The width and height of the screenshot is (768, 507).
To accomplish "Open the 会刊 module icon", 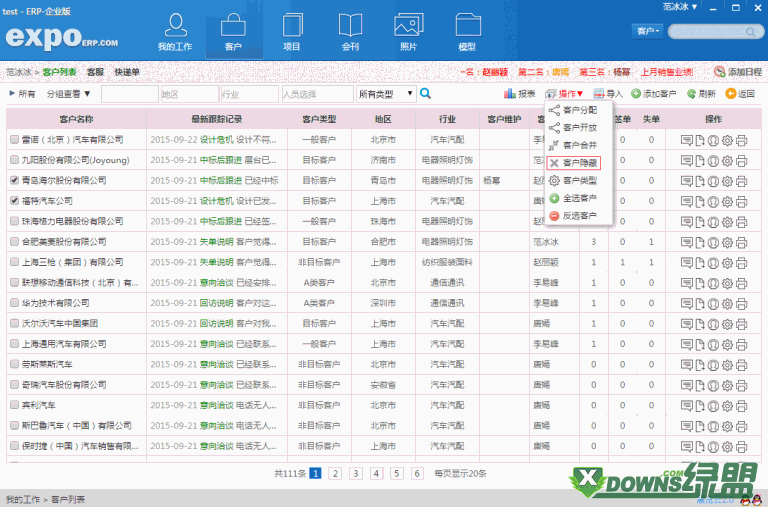I will [350, 32].
